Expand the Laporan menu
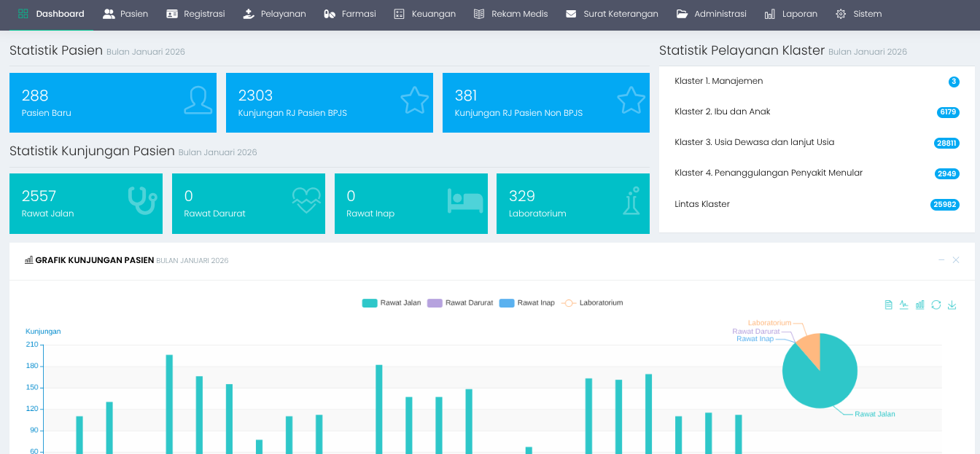 [791, 14]
